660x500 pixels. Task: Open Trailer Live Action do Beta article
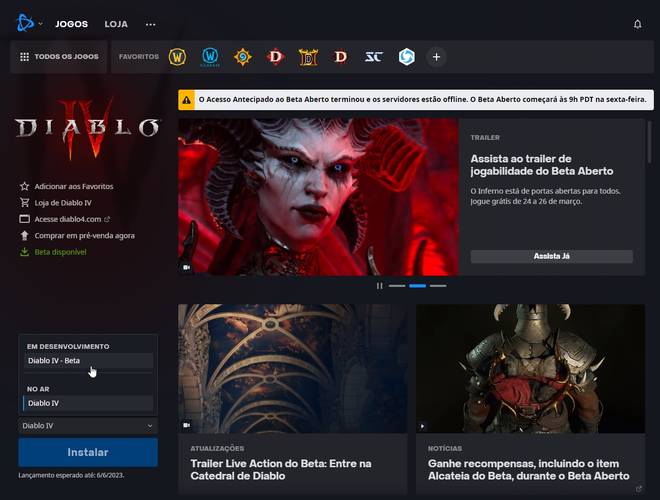click(x=281, y=470)
